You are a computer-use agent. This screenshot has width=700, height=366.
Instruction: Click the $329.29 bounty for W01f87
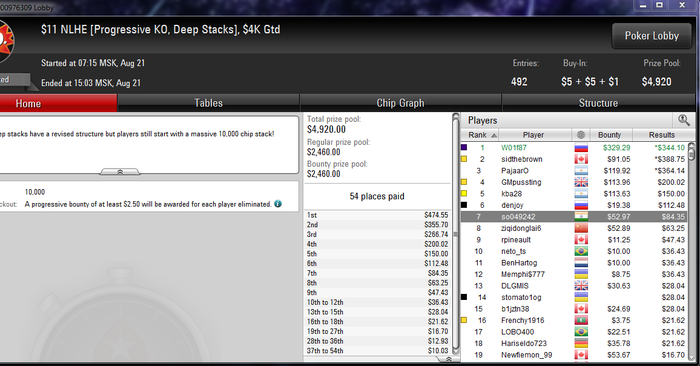pos(616,148)
